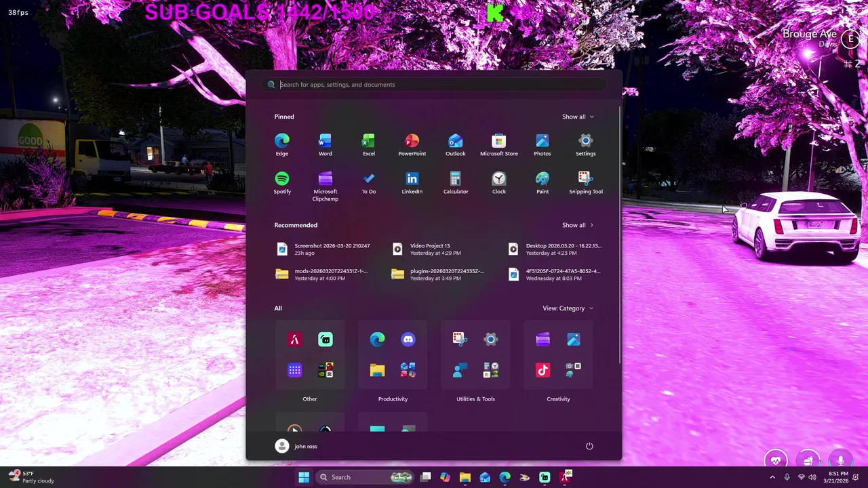Viewport: 868px width, 488px height.
Task: Click the microphone tray icon
Action: [x=787, y=477]
